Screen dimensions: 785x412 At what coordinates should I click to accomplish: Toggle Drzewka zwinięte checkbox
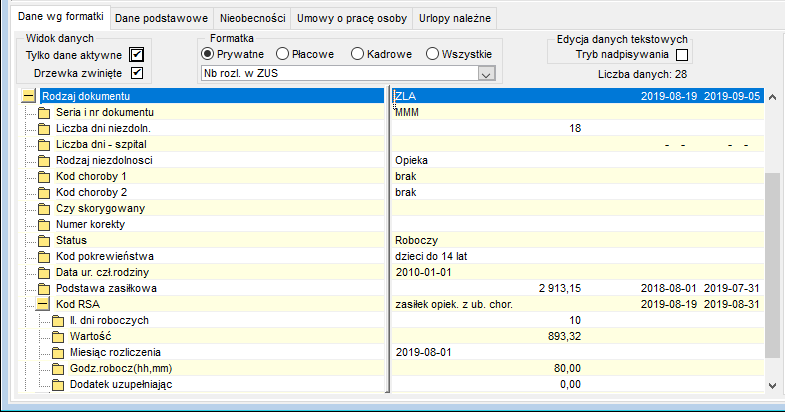tap(137, 73)
